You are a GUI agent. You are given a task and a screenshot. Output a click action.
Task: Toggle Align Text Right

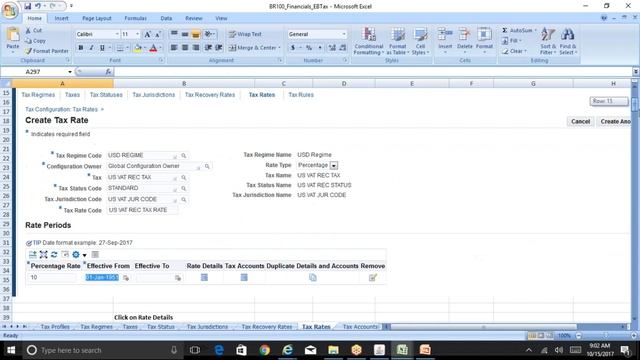coord(196,48)
